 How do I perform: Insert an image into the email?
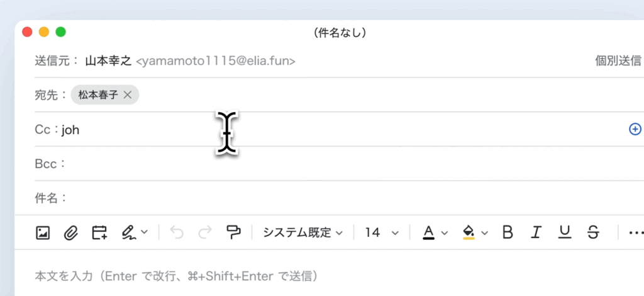pyautogui.click(x=43, y=232)
